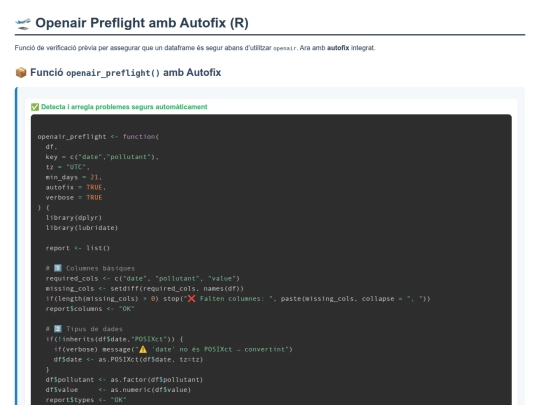The image size is (540, 405).
Task: Click the green checkmark icon above the code block
Action: point(35,107)
